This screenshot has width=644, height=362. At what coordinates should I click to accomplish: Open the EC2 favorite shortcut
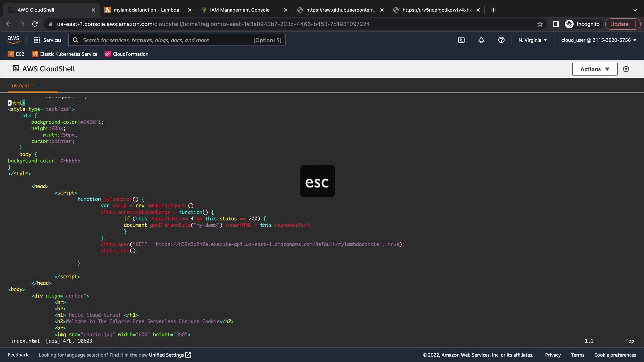point(16,54)
